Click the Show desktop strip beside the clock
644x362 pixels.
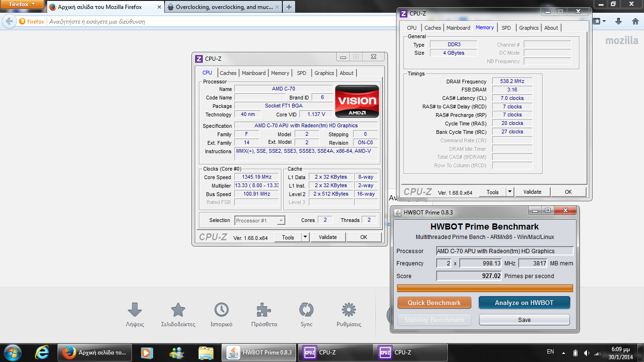[x=640, y=353]
